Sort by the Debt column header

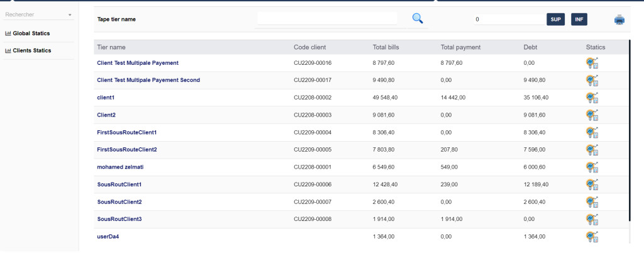pyautogui.click(x=530, y=47)
